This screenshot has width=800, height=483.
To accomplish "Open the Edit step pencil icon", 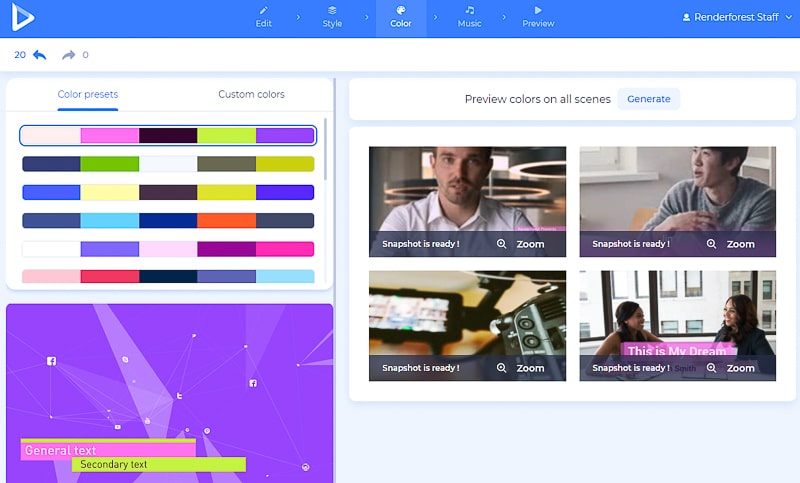I will (x=263, y=11).
